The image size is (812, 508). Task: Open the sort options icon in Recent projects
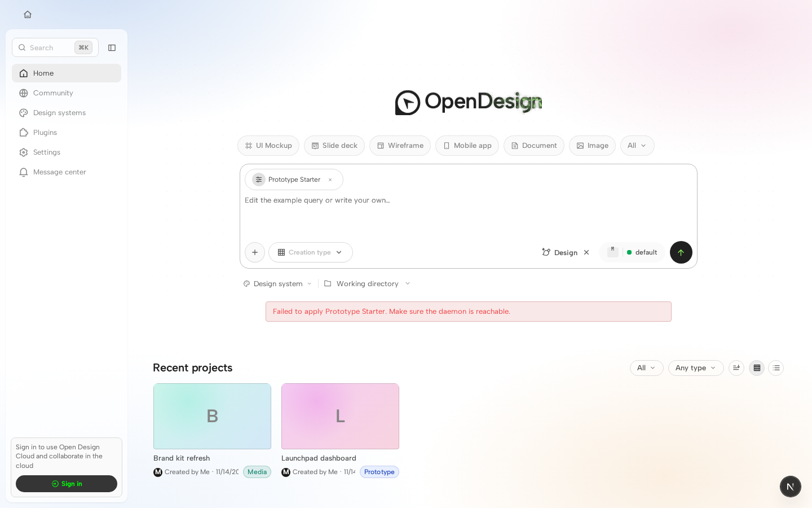pos(736,368)
